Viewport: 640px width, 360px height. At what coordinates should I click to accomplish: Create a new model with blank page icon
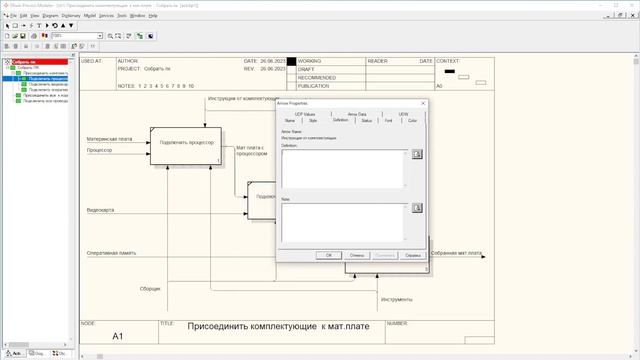7,36
